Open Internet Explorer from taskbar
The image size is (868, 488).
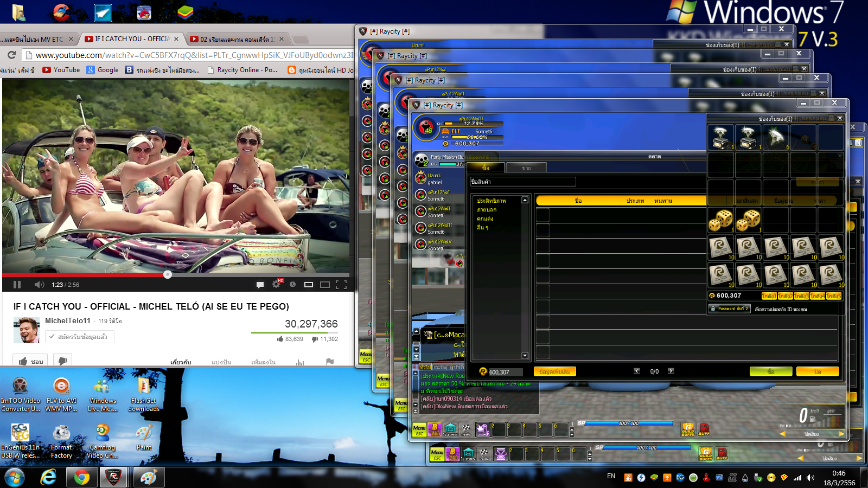(49, 477)
